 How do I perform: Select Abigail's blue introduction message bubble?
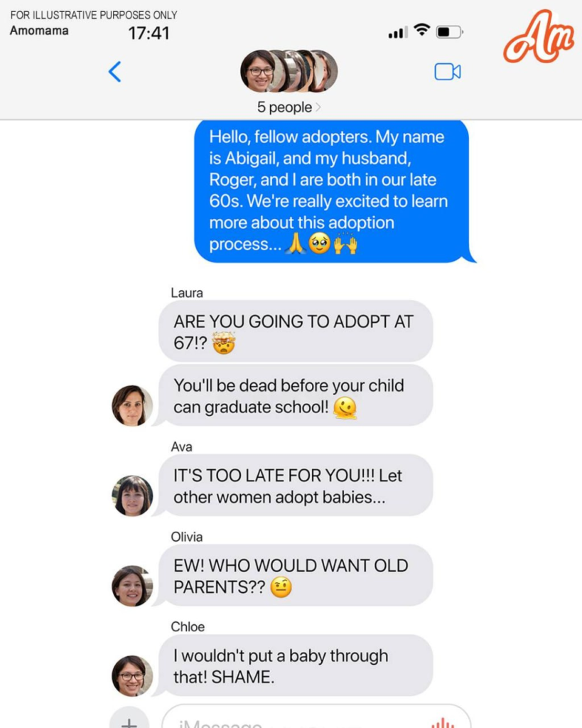click(x=334, y=191)
